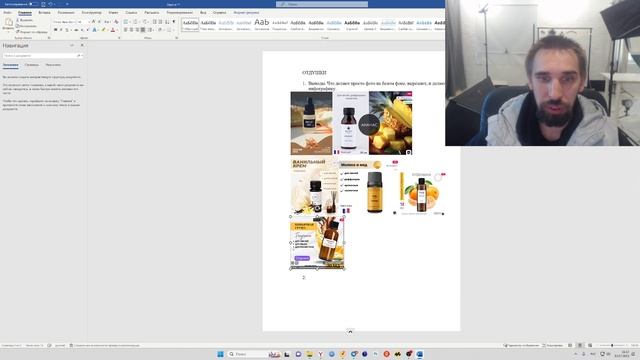The height and width of the screenshot is (360, 640).
Task: Switch to the Макет ribbon tab
Action: pos(113,13)
